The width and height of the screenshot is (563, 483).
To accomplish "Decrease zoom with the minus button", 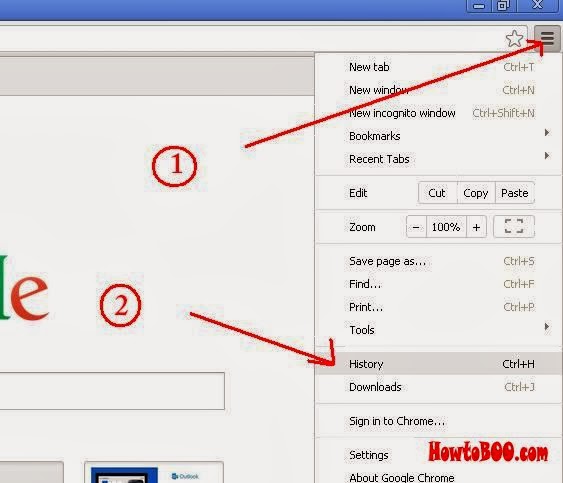I will pyautogui.click(x=416, y=227).
